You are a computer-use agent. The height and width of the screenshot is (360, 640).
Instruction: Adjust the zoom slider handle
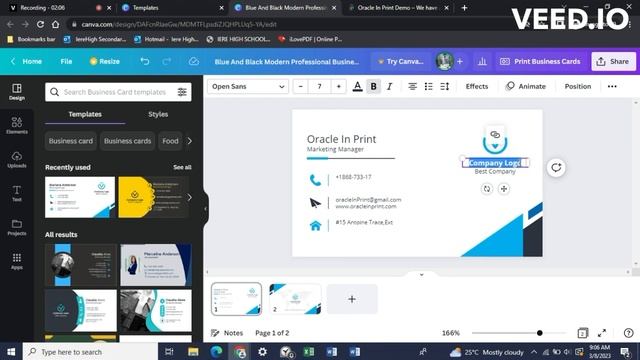point(540,333)
